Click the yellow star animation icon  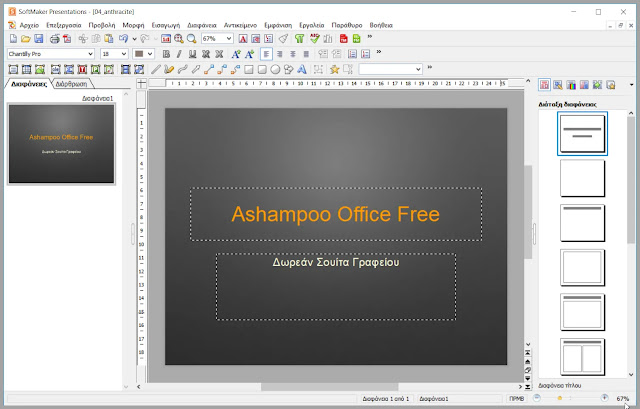[335, 69]
